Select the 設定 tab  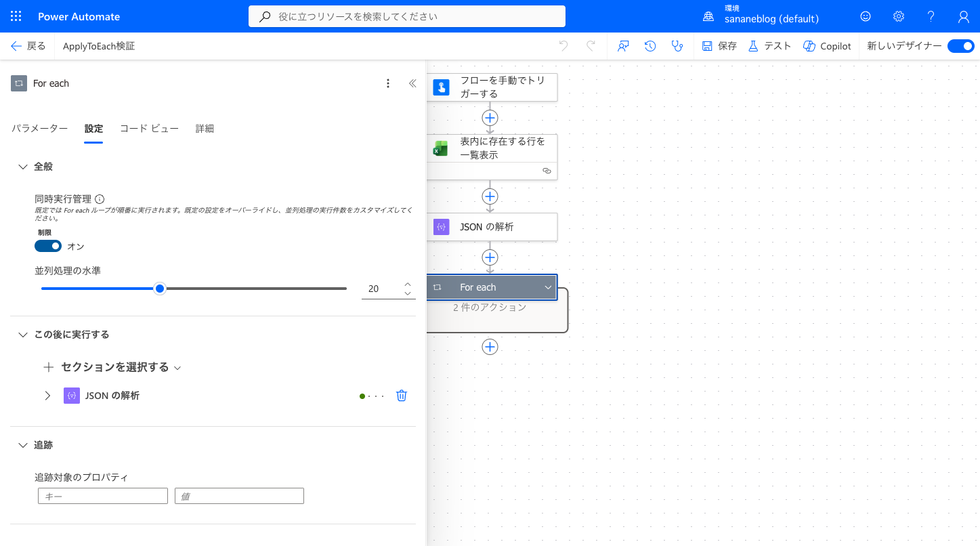[93, 129]
